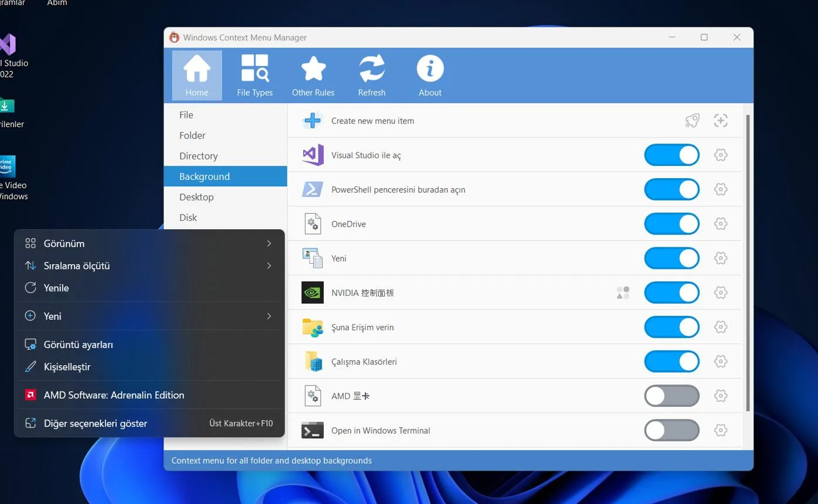818x504 pixels.
Task: Select Folder in the left sidebar
Action: click(x=225, y=135)
